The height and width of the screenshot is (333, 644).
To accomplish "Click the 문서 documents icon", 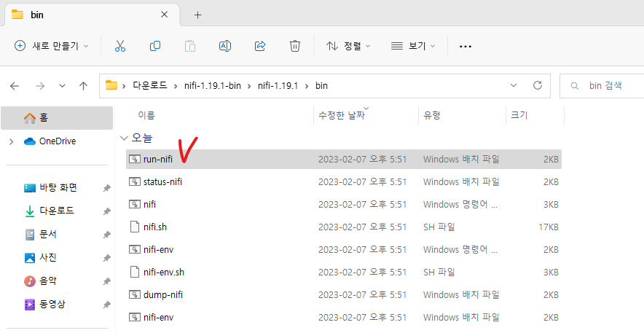I will (x=30, y=235).
